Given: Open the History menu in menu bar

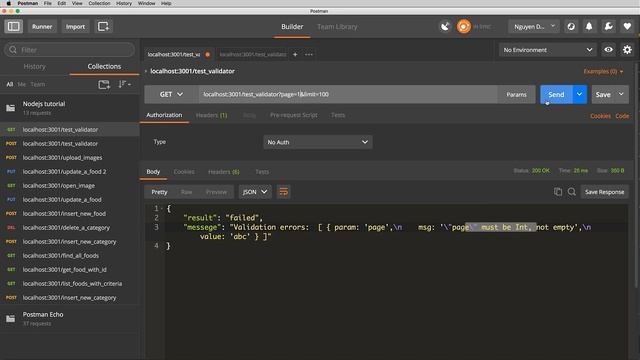Looking at the screenshot, I should tap(124, 3).
